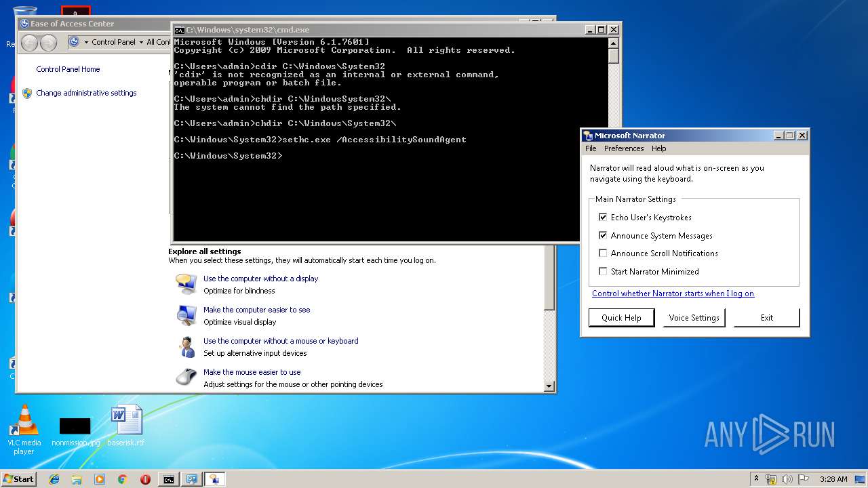This screenshot has width=868, height=488.
Task: Open the volume speaker tray icon
Action: pos(787,479)
